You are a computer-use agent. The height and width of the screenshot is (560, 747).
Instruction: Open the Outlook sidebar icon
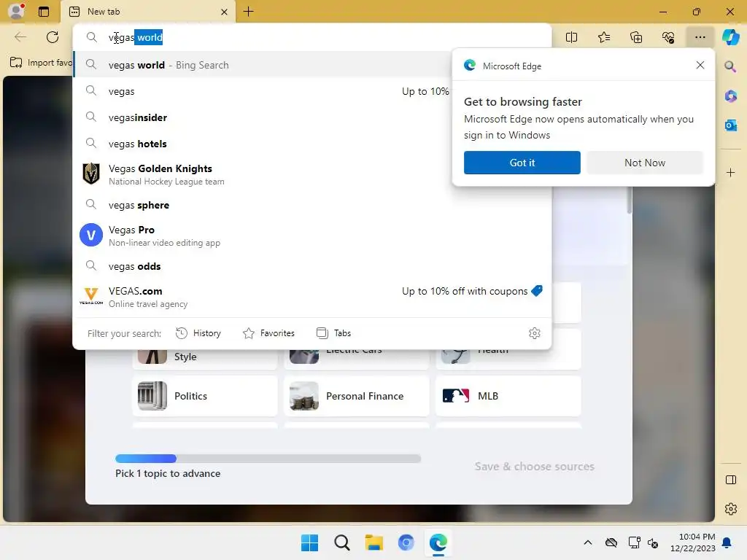[730, 125]
